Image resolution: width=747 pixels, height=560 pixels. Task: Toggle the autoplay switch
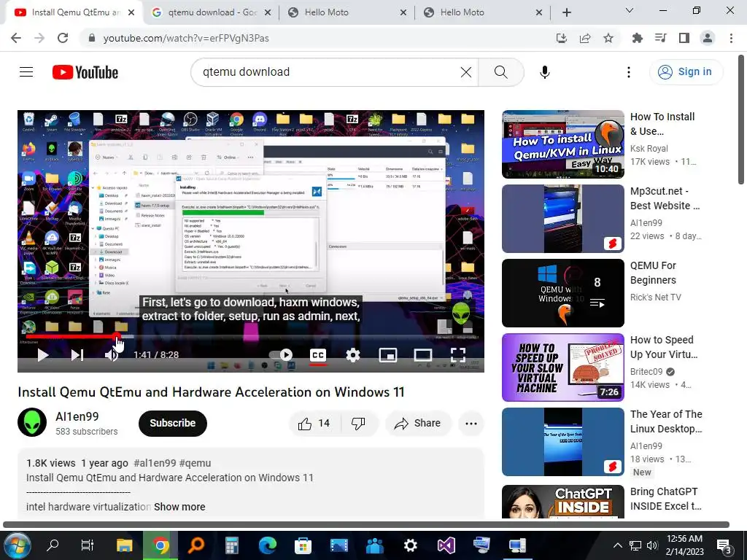point(281,355)
